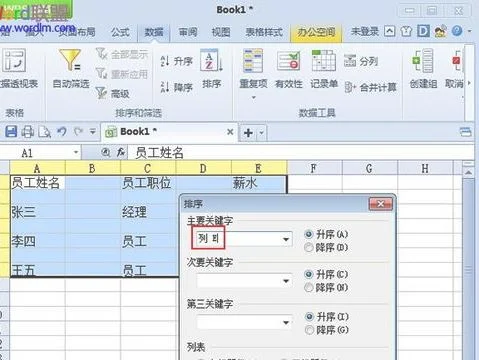Open the Formulas (公式) ribbon tab
The width and height of the screenshot is (479, 360).
click(x=120, y=32)
